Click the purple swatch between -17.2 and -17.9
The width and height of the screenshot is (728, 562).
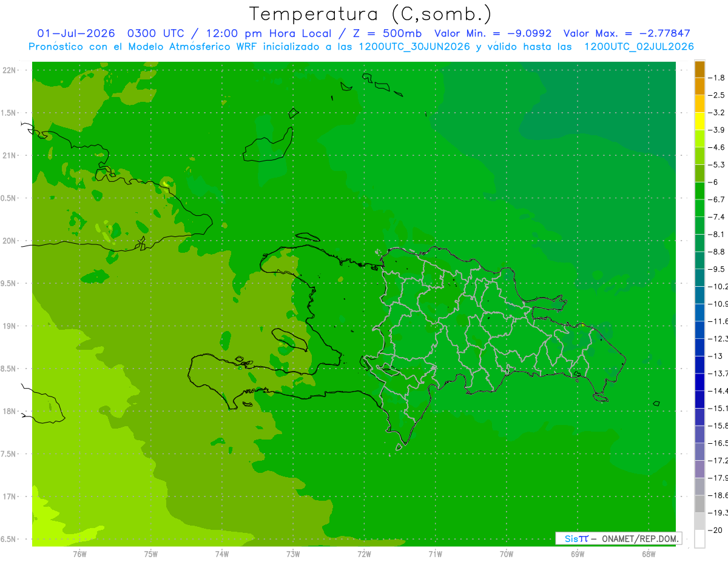699,469
